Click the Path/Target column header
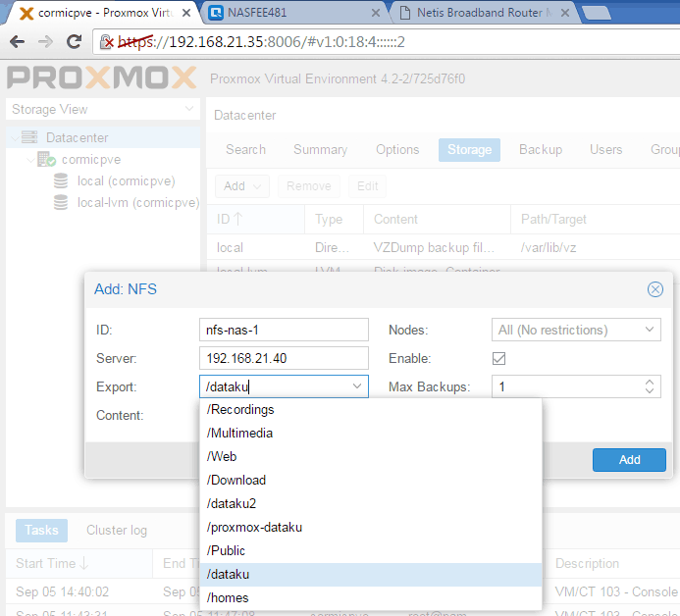This screenshot has width=680, height=616. (595, 220)
